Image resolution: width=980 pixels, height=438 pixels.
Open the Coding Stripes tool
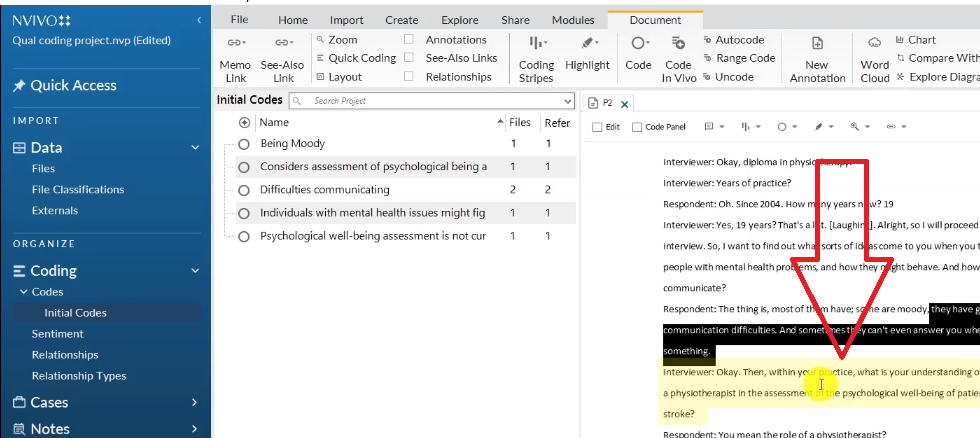pos(536,43)
